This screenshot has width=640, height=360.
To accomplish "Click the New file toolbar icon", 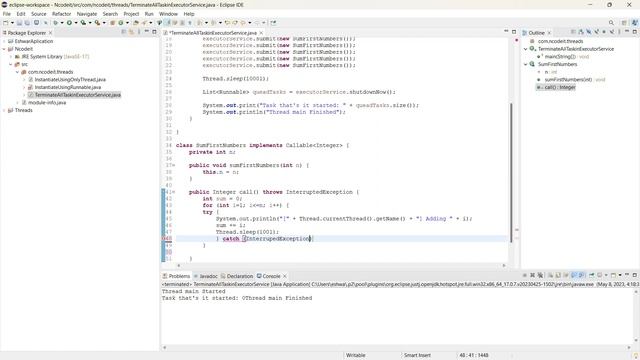I will (x=5, y=23).
